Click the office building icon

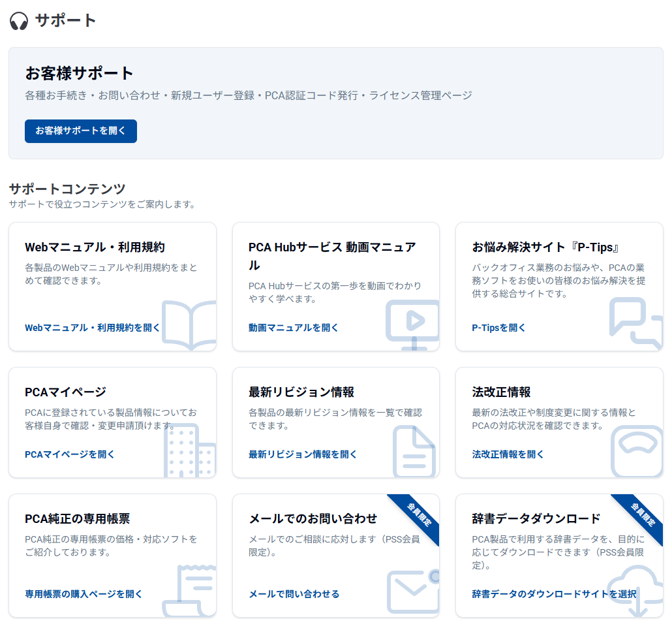(x=188, y=450)
